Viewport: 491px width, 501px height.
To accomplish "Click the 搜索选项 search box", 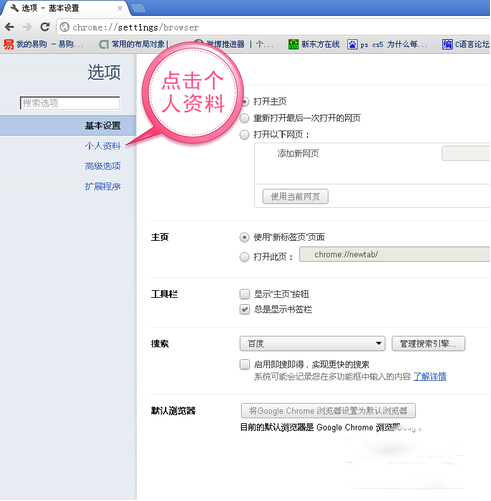I will point(70,103).
